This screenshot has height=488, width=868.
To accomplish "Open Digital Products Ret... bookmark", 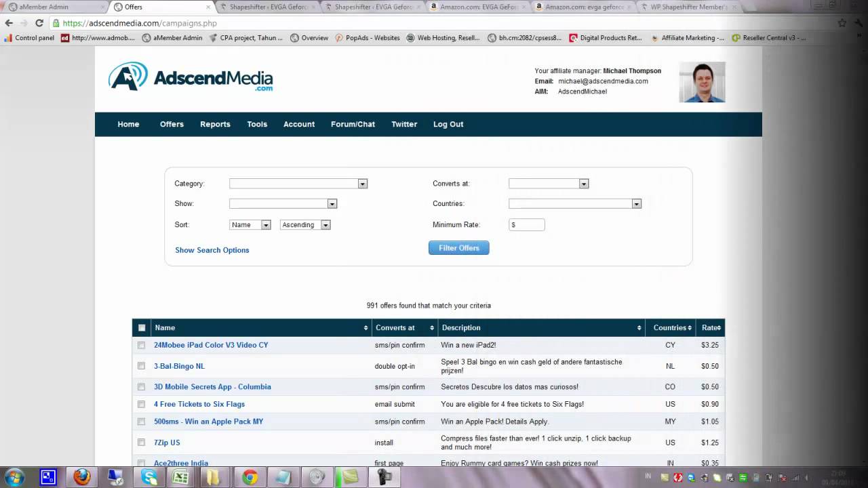I will 606,38.
